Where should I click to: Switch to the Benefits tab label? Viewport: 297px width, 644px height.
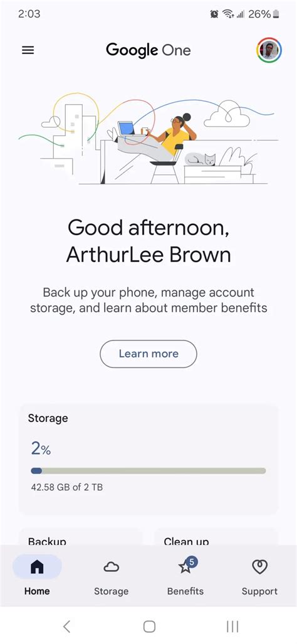185,591
